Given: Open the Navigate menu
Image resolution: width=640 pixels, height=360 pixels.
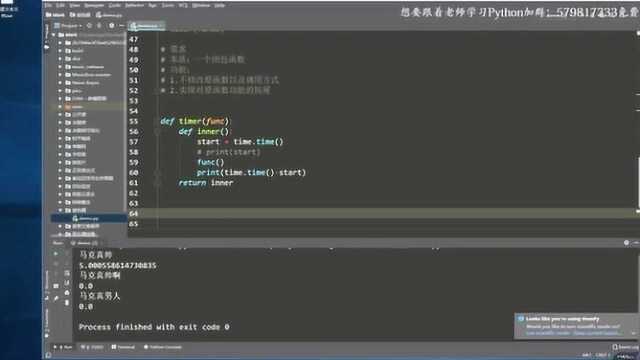Looking at the screenshot, I should 94,5.
